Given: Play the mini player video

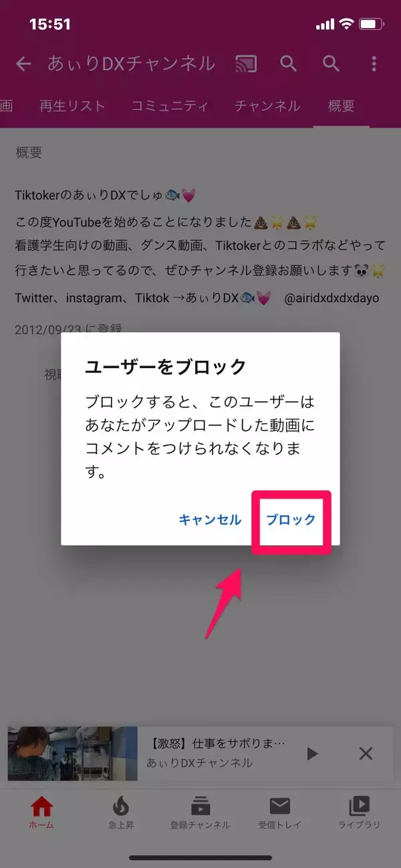Looking at the screenshot, I should [x=312, y=754].
